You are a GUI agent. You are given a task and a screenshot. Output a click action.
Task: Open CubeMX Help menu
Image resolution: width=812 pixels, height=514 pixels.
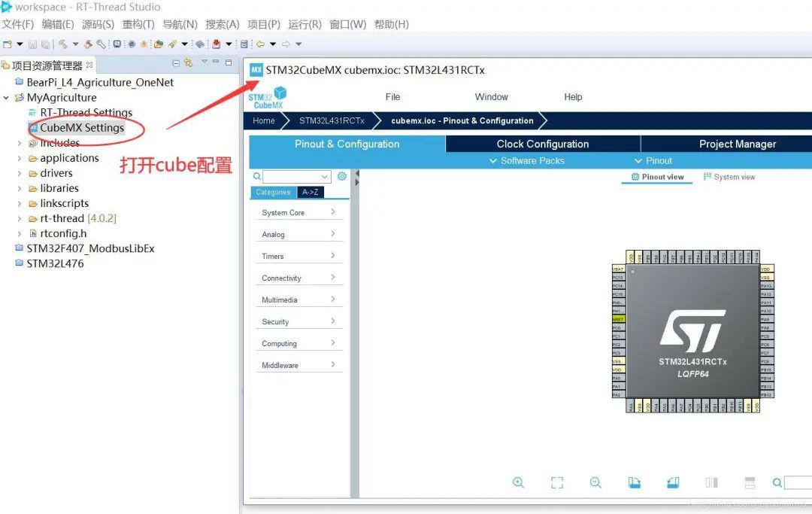[573, 97]
